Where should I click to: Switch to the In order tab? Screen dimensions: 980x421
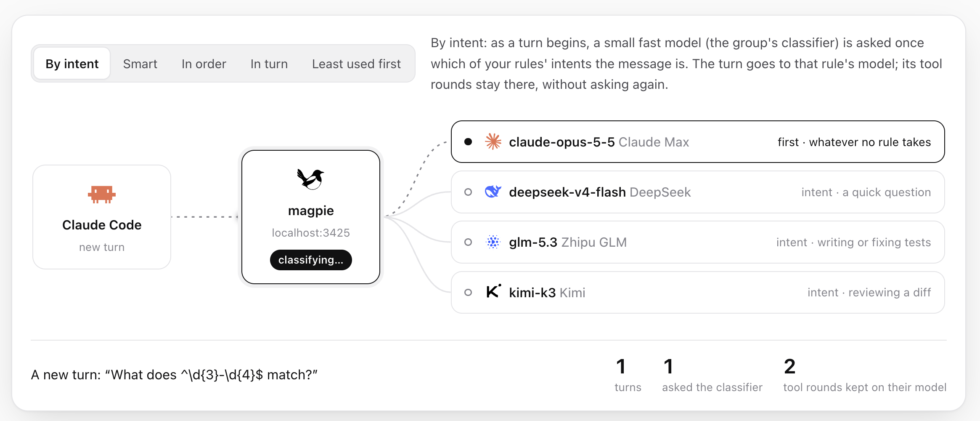point(204,64)
